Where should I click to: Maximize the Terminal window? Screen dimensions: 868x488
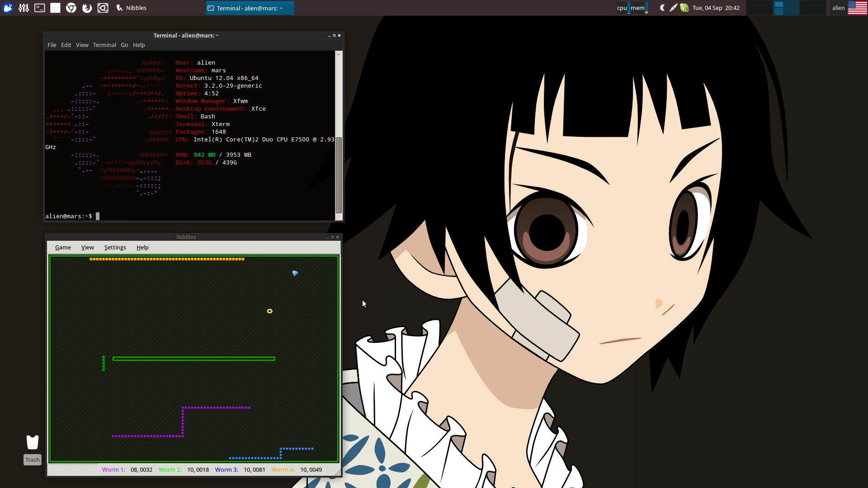coord(334,35)
